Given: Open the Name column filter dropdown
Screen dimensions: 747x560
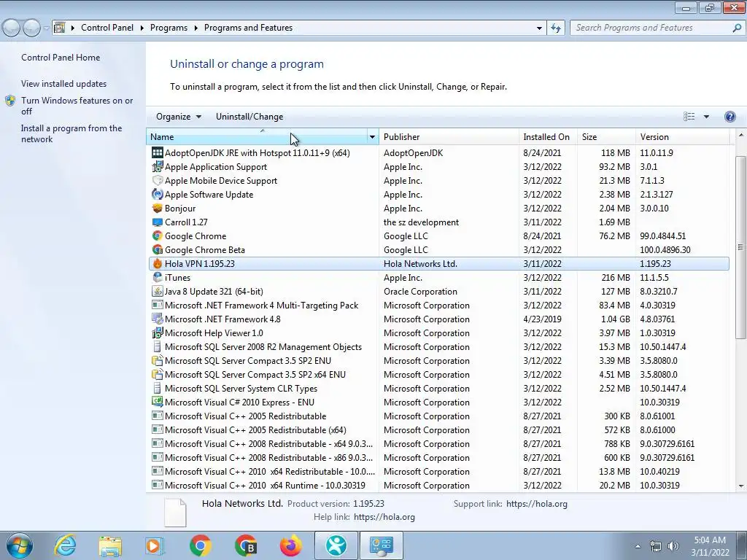Looking at the screenshot, I should coord(372,137).
